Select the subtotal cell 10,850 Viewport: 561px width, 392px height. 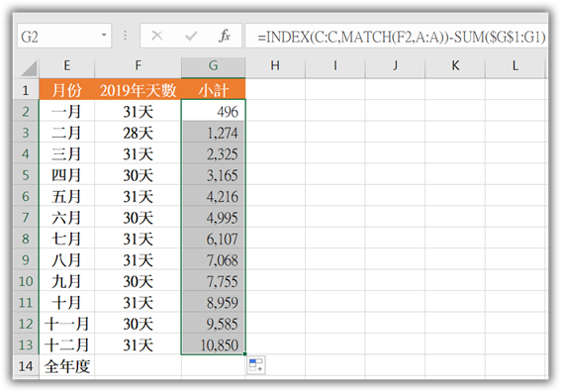(x=214, y=344)
